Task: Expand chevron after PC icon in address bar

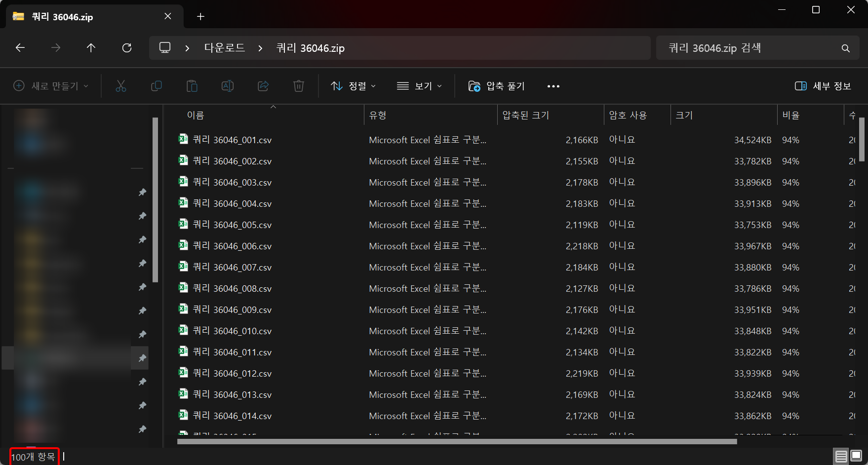Action: pos(187,48)
